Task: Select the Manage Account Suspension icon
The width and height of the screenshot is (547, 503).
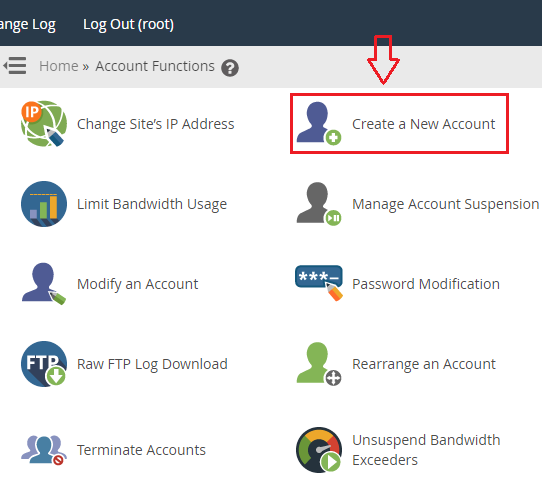Action: coord(319,204)
